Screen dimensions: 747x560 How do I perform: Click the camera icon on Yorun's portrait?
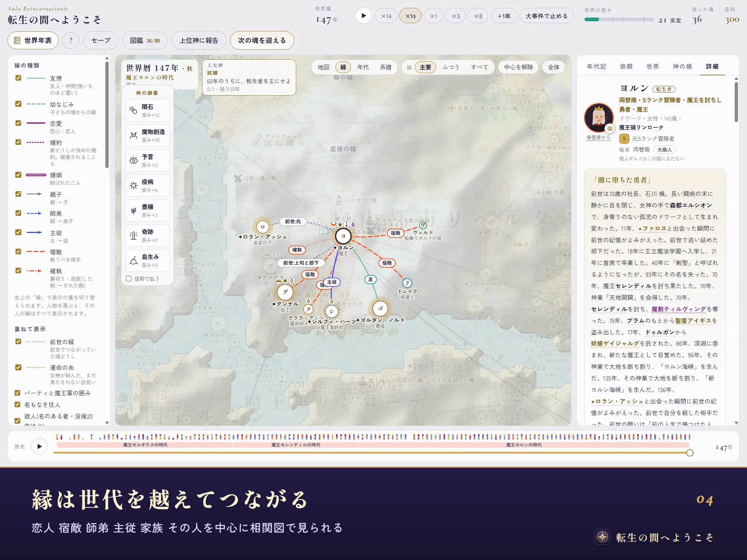point(610,128)
